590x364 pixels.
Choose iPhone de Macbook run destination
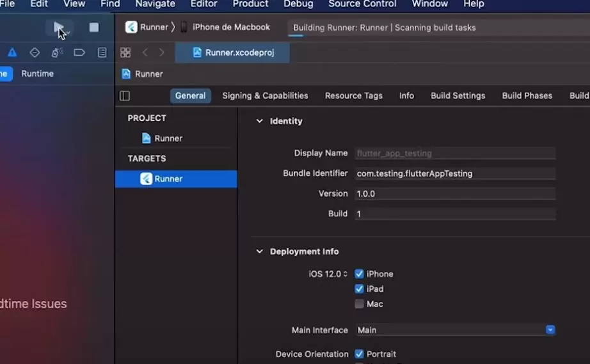coord(231,27)
